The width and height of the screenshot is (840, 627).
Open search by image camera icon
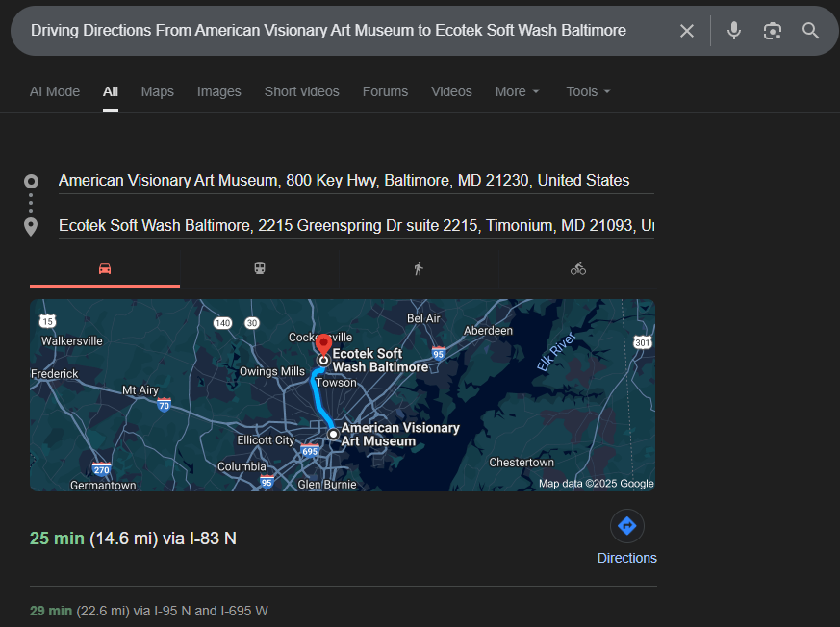click(x=772, y=31)
